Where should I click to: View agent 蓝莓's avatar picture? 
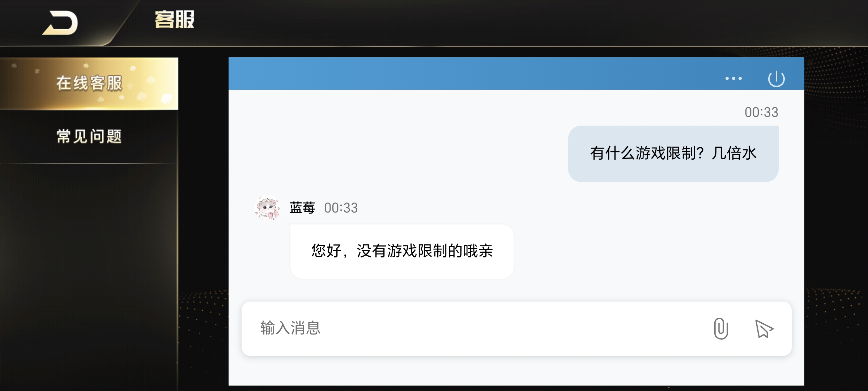[267, 208]
